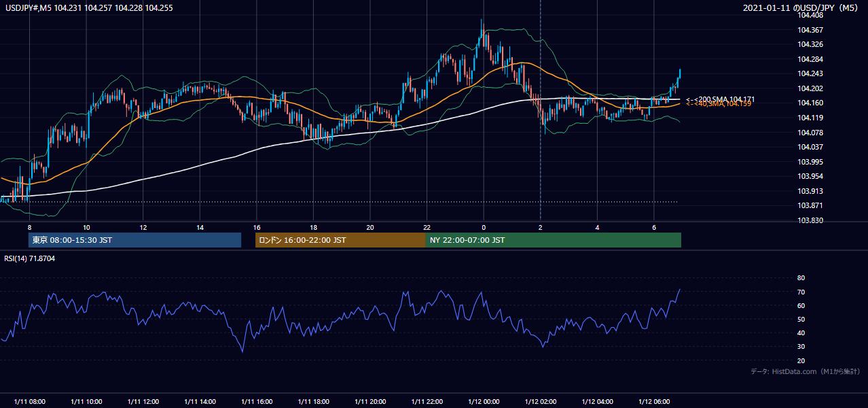Click the London 16:00-22:00 JST session bar

point(340,240)
